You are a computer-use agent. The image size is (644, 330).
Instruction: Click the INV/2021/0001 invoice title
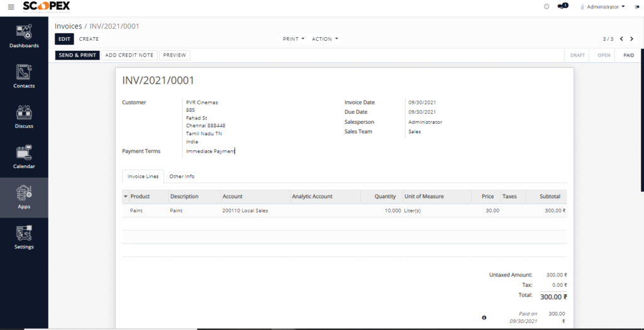tap(158, 80)
